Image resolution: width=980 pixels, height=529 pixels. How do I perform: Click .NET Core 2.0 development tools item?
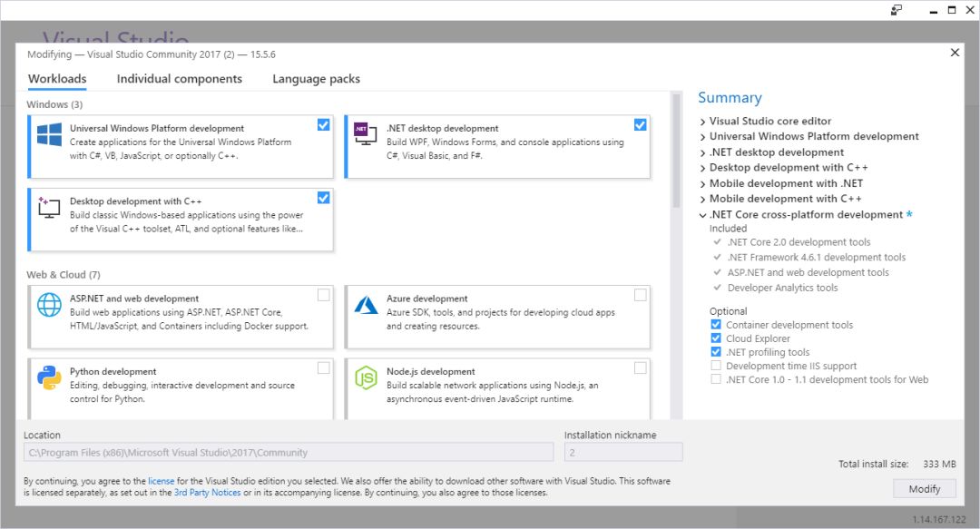(799, 242)
